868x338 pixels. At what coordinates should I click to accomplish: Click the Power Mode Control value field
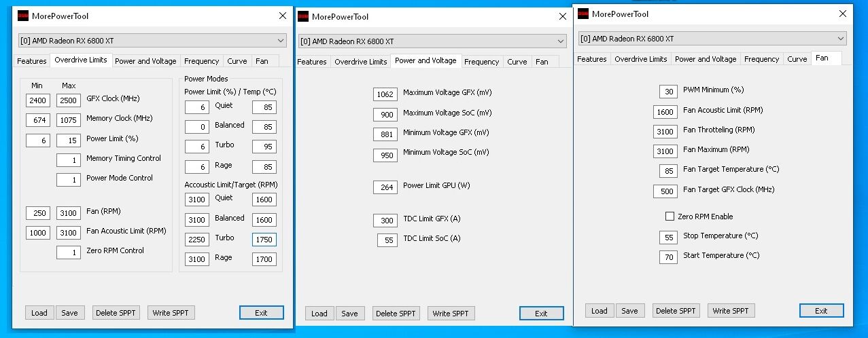pos(69,180)
